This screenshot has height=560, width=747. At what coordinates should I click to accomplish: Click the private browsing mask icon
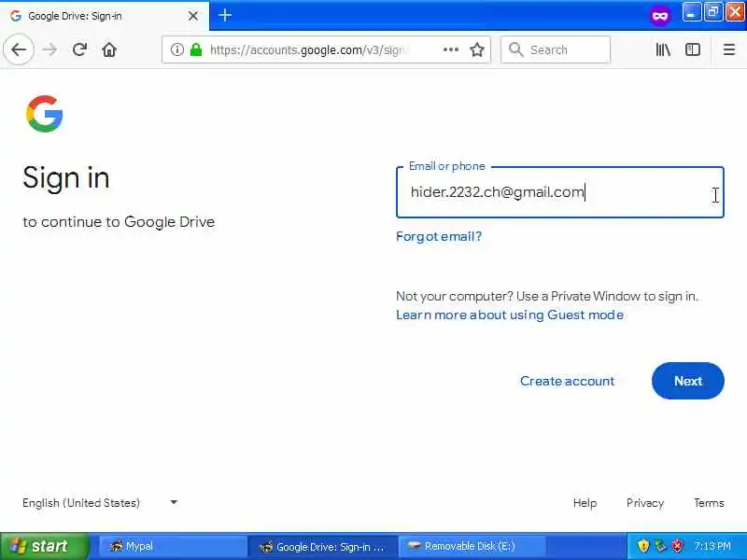click(660, 16)
